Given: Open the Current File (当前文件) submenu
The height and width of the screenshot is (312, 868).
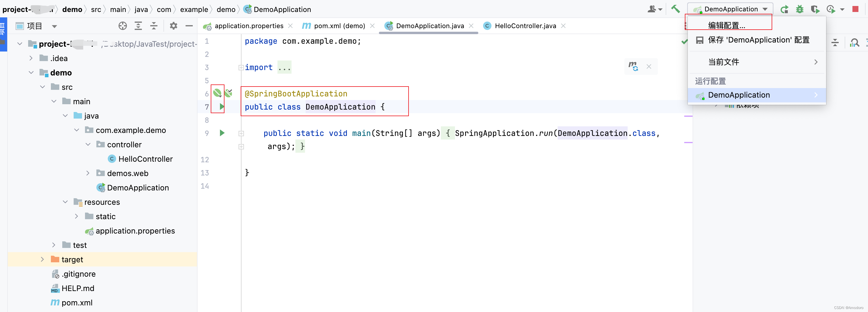Looking at the screenshot, I should [757, 62].
